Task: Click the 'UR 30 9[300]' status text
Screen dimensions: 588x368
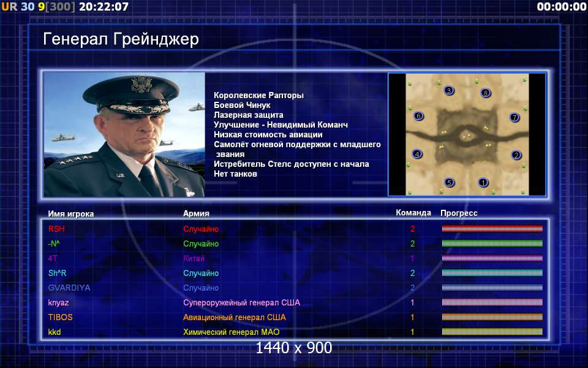Action: coord(38,6)
